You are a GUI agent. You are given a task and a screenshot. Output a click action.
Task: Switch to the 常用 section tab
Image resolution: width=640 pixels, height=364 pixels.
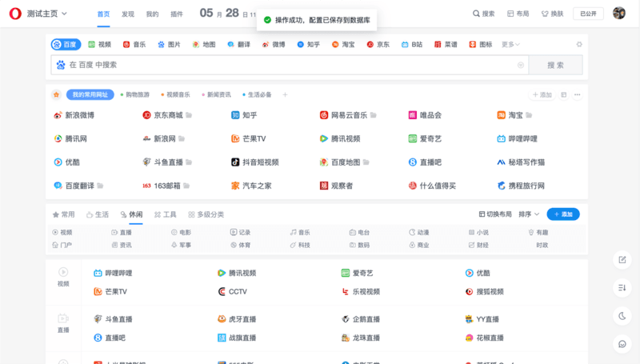(64, 214)
